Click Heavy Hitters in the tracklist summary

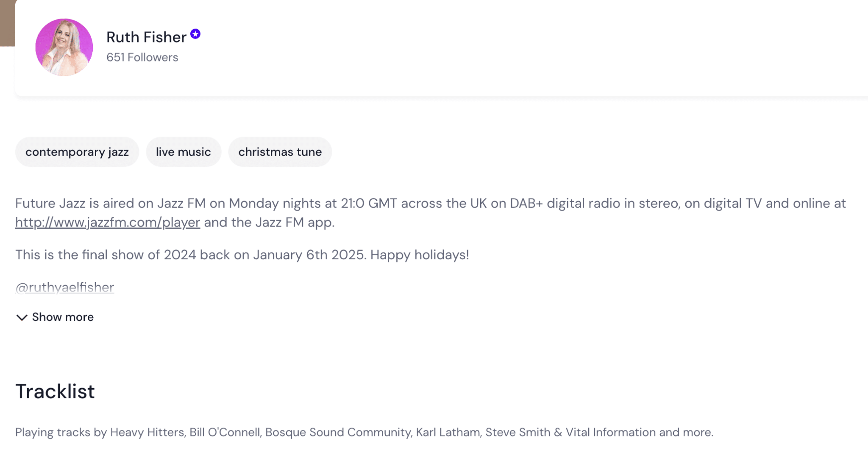147,432
